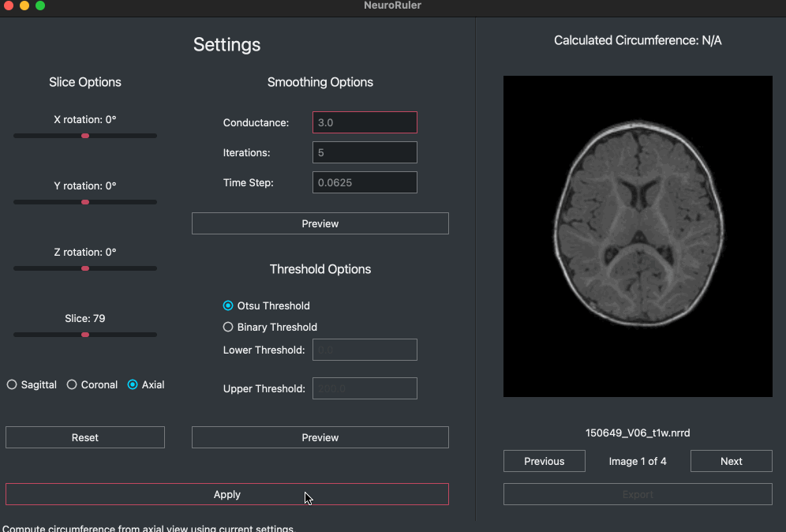Viewport: 786px width, 532px height.
Task: Click the brain MRI image preview
Action: 638,236
